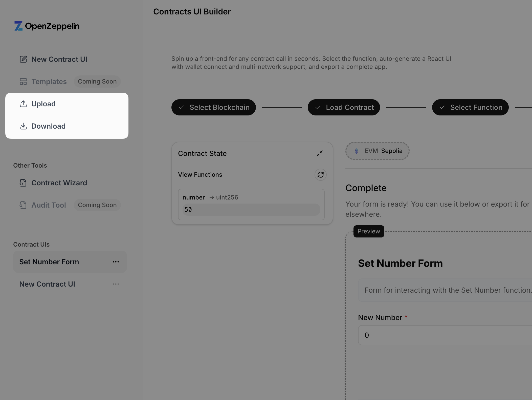Click the New Contract UI edit icon
532x400 pixels.
(x=23, y=59)
